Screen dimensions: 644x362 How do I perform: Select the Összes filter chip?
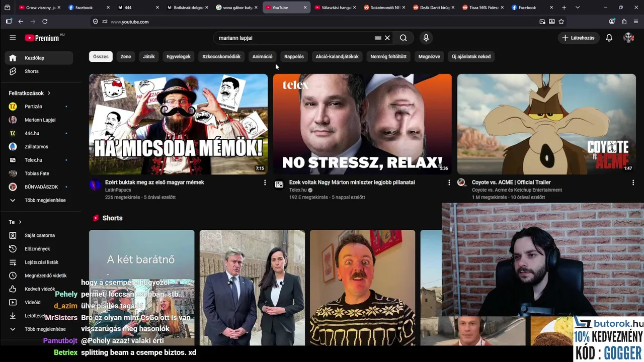(x=101, y=56)
